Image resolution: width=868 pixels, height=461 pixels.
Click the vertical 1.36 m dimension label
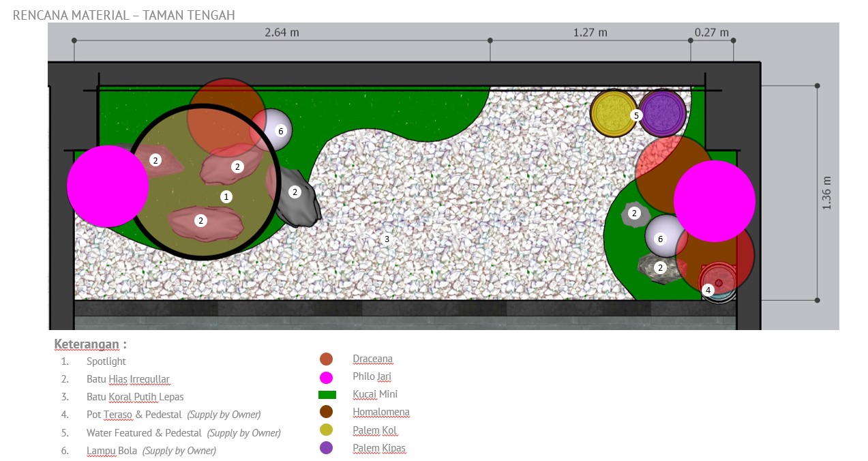coord(826,193)
